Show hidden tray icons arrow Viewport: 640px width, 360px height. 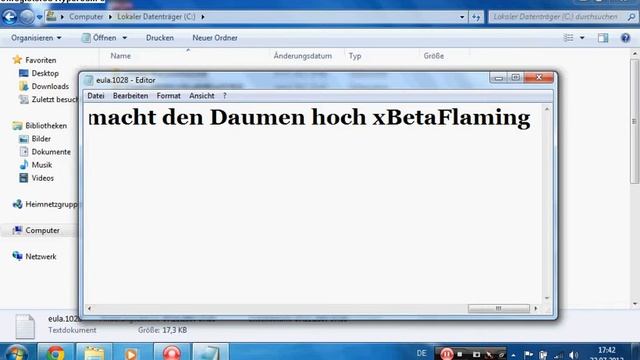(513, 355)
